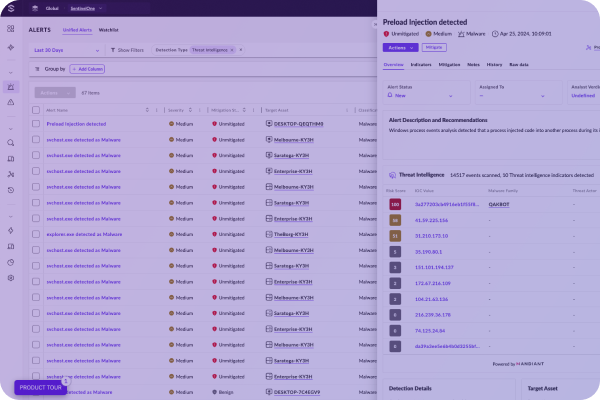The height and width of the screenshot is (400, 600).
Task: Expand the Alert Status New dropdown
Action: coord(427,95)
